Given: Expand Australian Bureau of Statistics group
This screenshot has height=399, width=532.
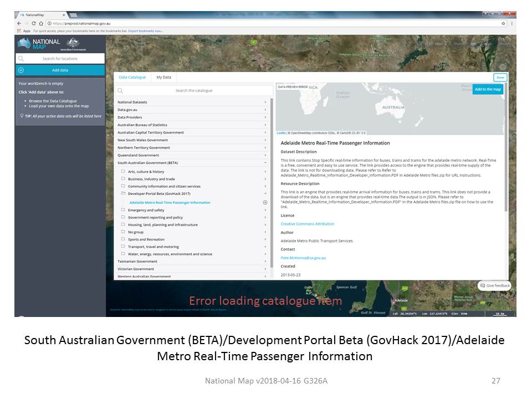Looking at the screenshot, I should click(x=192, y=125).
